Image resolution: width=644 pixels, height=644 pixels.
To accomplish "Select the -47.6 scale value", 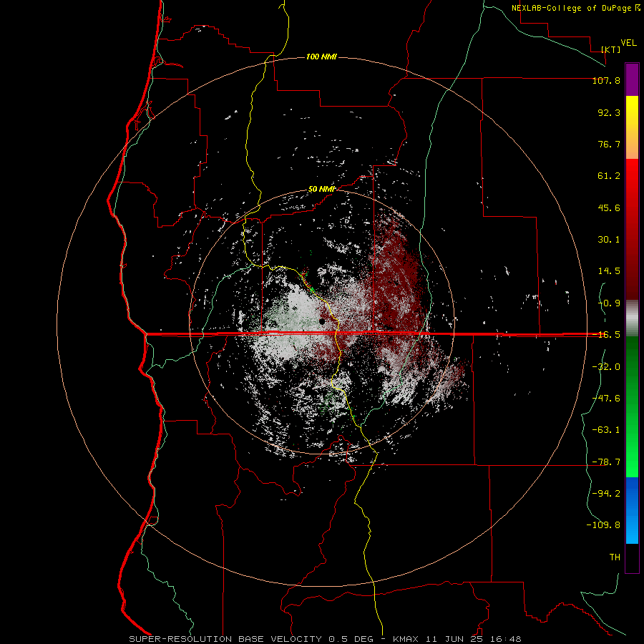I will pyautogui.click(x=606, y=399).
